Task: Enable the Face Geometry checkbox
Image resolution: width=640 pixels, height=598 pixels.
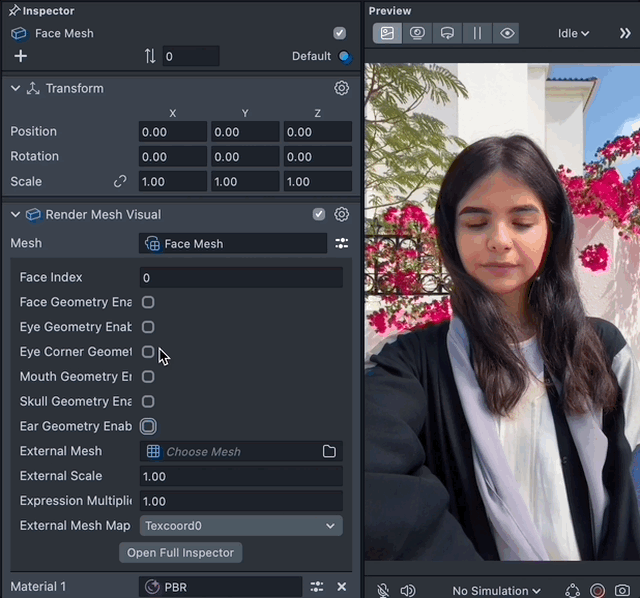Action: tap(148, 302)
